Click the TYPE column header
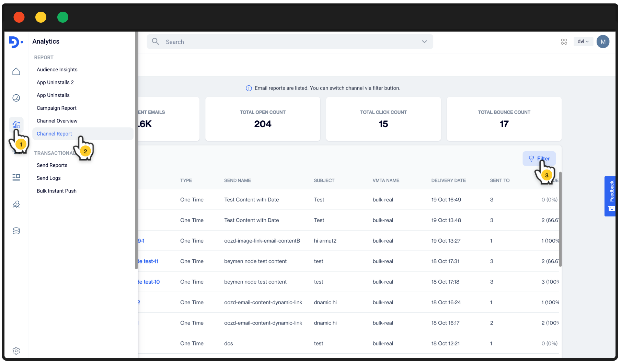Image resolution: width=621 pixels, height=364 pixels. [x=186, y=180]
